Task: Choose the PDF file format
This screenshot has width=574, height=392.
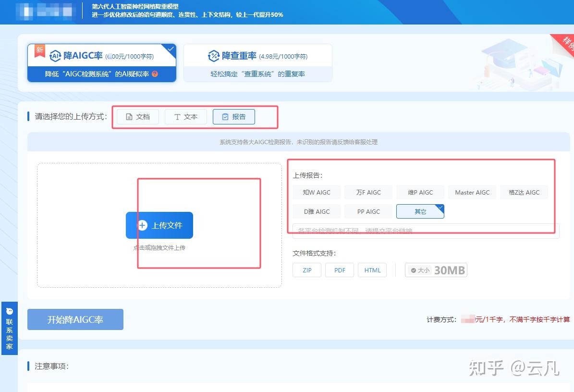Action: point(340,270)
